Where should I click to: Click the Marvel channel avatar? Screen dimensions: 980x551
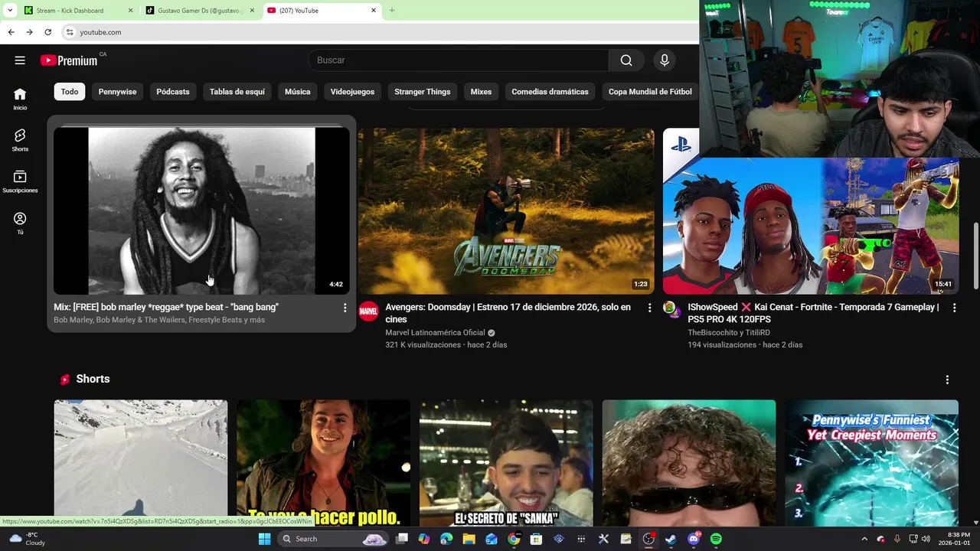tap(368, 311)
